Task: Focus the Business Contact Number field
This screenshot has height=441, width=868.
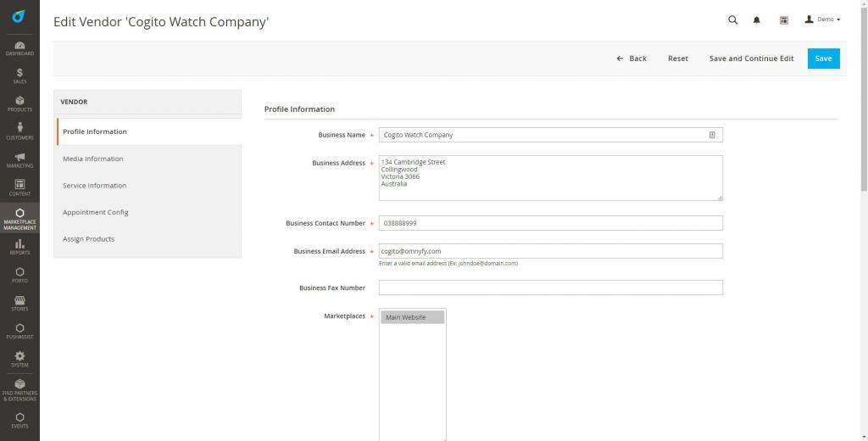Action: [550, 223]
